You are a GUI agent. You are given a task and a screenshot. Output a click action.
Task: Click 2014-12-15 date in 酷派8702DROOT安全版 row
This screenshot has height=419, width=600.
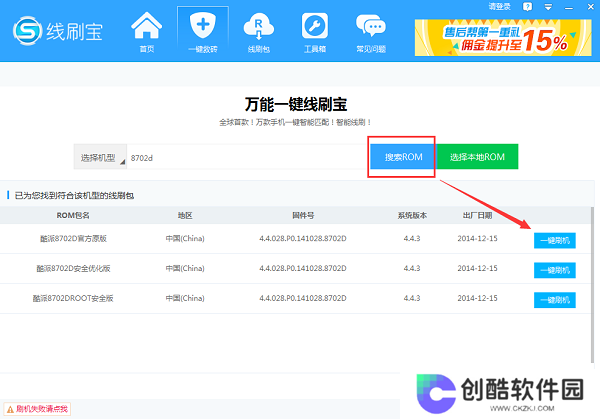477,298
